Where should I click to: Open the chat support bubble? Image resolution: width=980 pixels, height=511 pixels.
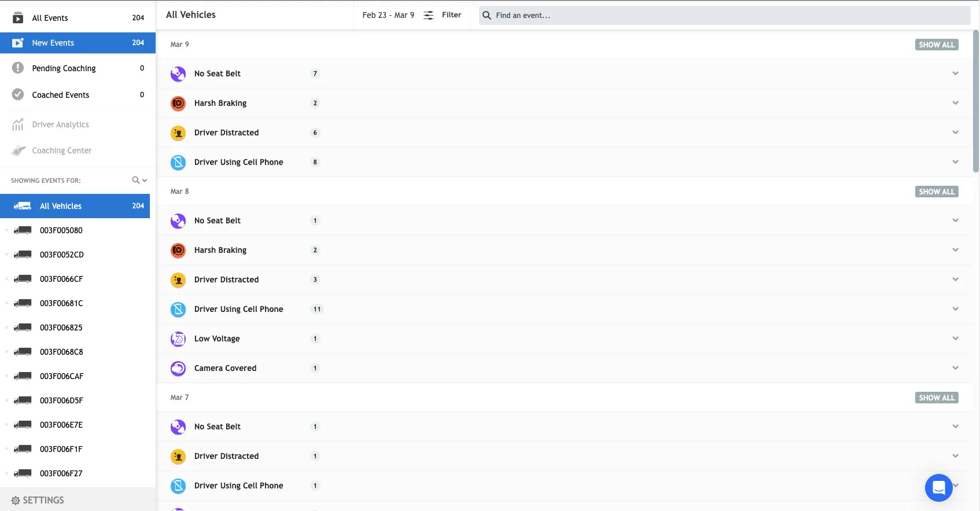point(938,488)
